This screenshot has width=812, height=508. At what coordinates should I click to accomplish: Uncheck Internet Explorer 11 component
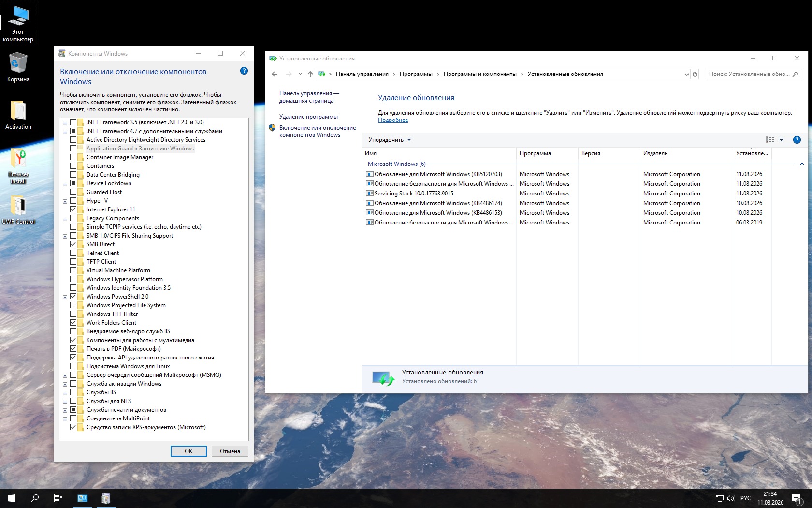coord(73,209)
